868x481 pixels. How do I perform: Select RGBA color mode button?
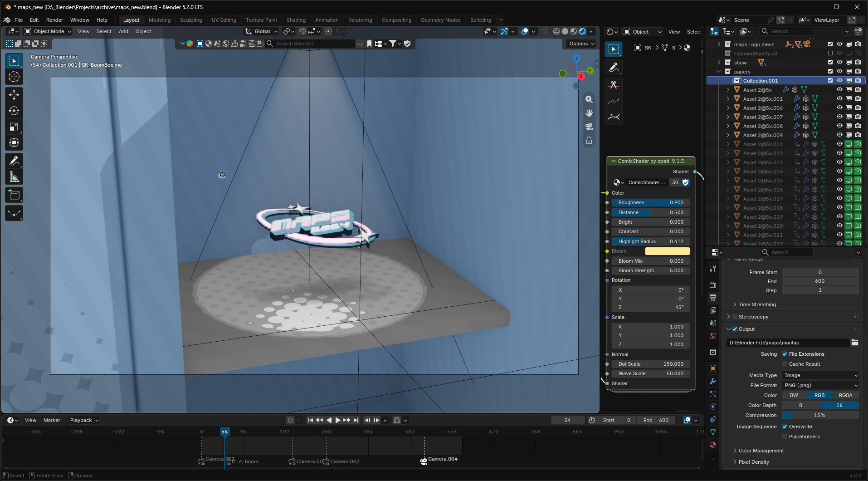pos(845,395)
